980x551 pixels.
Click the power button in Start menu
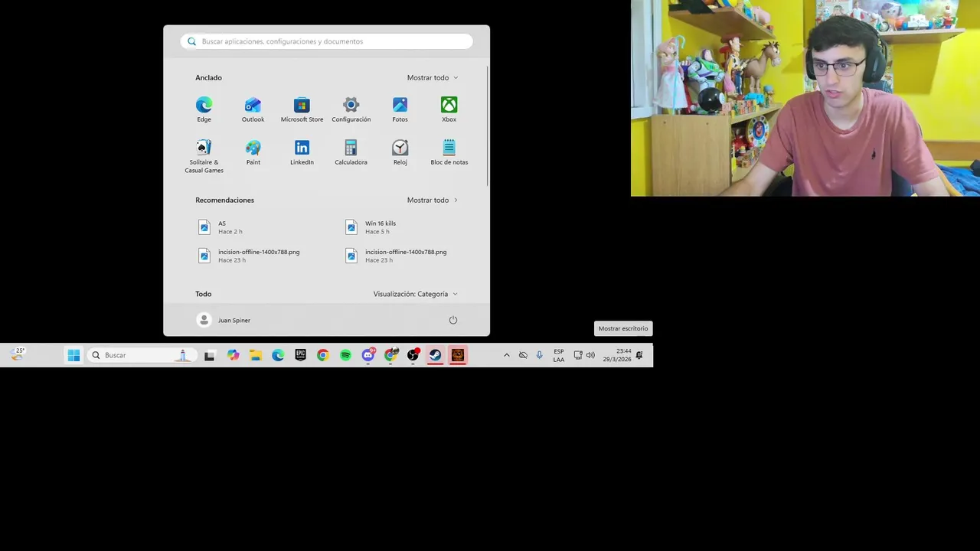pyautogui.click(x=452, y=320)
